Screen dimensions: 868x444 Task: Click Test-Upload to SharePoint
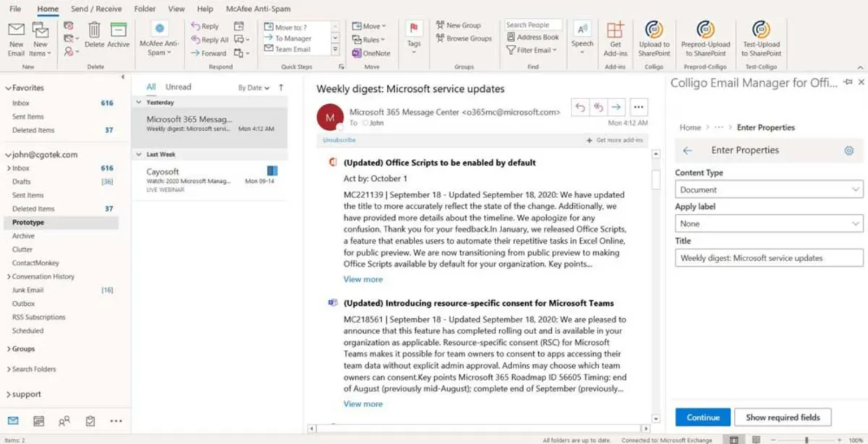point(761,39)
